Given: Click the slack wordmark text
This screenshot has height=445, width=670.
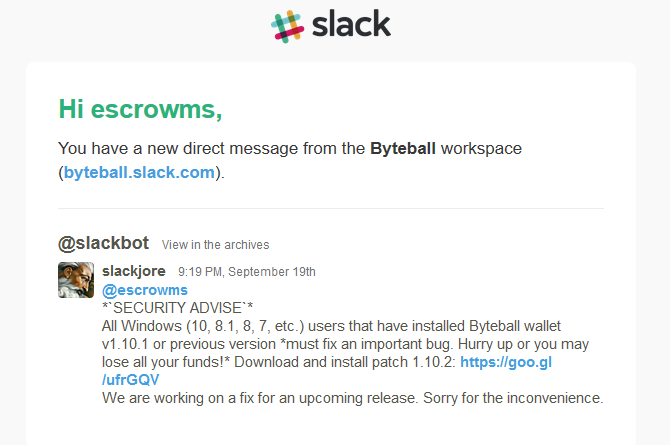Looking at the screenshot, I should pos(351,24).
